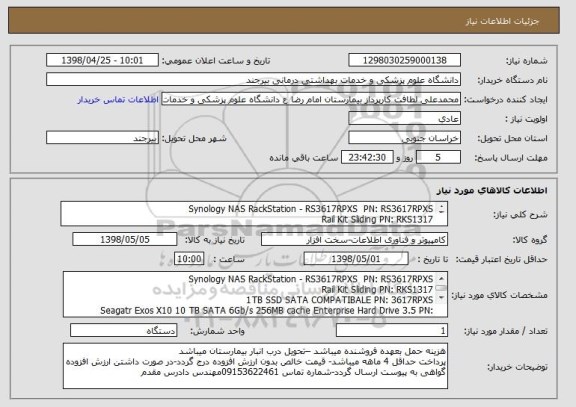Select the public announcement date and time field
Image resolution: width=576 pixels, height=407 pixels.
pyautogui.click(x=102, y=60)
